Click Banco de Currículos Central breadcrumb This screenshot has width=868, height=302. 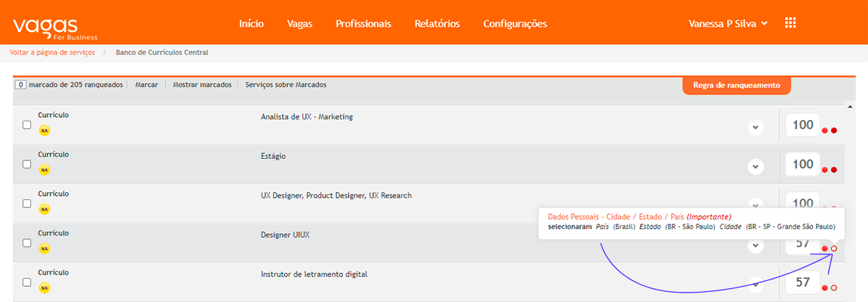162,53
